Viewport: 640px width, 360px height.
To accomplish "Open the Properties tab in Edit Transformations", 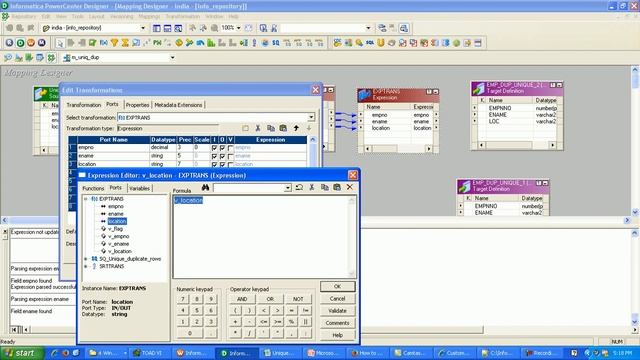I will pyautogui.click(x=138, y=105).
